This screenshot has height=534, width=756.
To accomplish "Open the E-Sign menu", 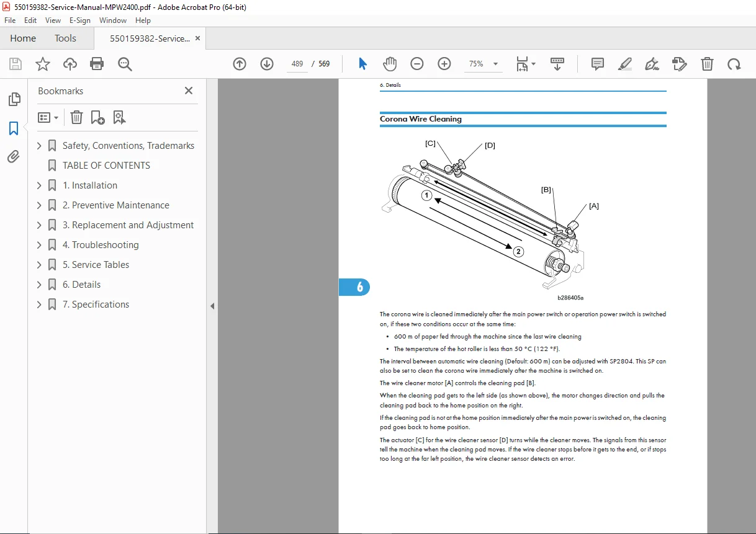I will click(80, 20).
